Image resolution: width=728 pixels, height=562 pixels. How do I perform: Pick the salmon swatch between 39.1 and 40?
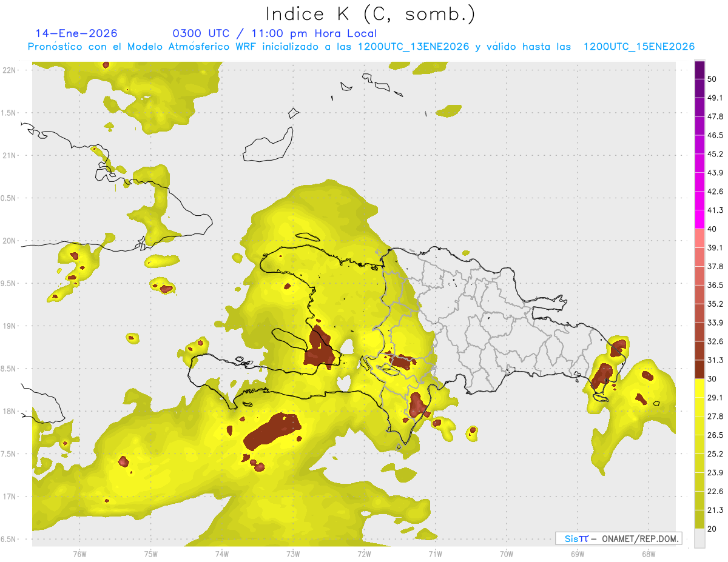click(x=699, y=238)
